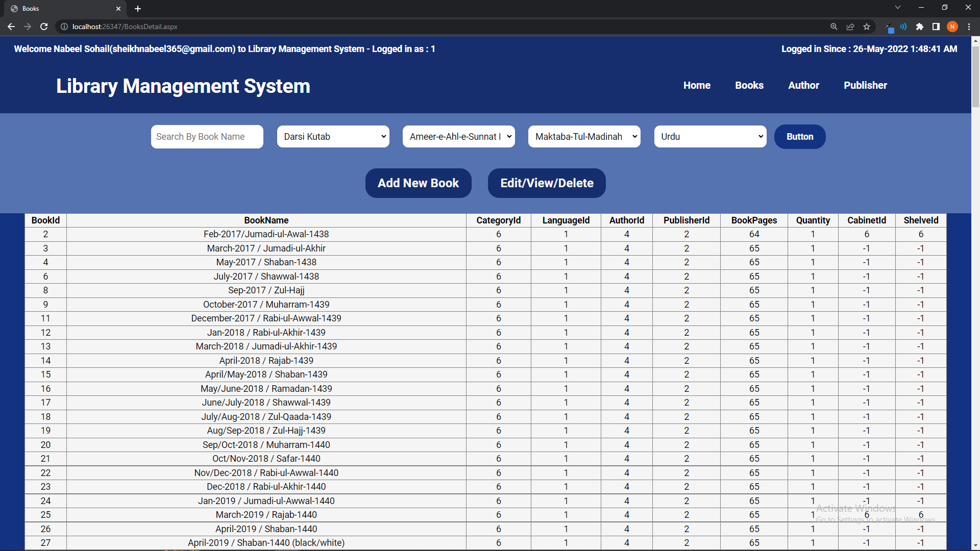Image resolution: width=980 pixels, height=551 pixels.
Task: Click the blue sound wave extension icon
Action: click(x=903, y=27)
